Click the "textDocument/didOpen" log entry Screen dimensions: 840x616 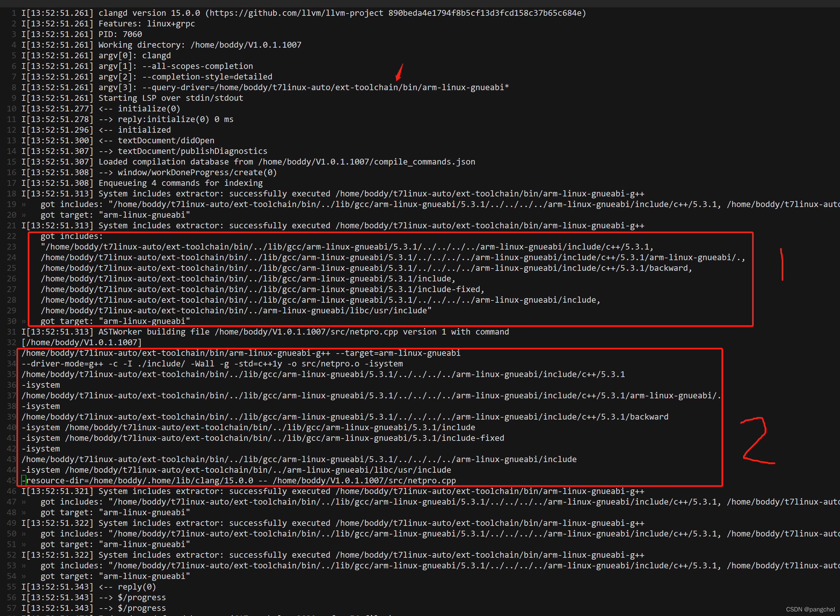click(166, 141)
